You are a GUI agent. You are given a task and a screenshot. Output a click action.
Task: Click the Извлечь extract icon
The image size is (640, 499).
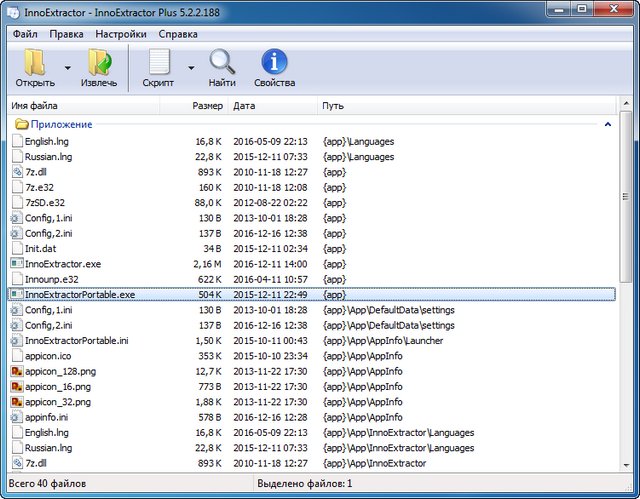pyautogui.click(x=99, y=63)
